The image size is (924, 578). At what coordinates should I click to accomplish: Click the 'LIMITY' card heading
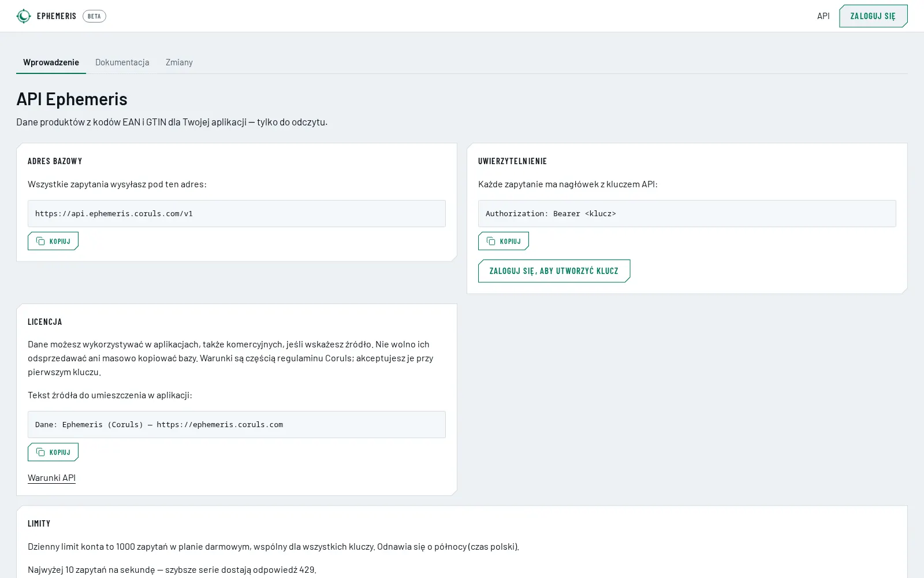click(x=39, y=524)
